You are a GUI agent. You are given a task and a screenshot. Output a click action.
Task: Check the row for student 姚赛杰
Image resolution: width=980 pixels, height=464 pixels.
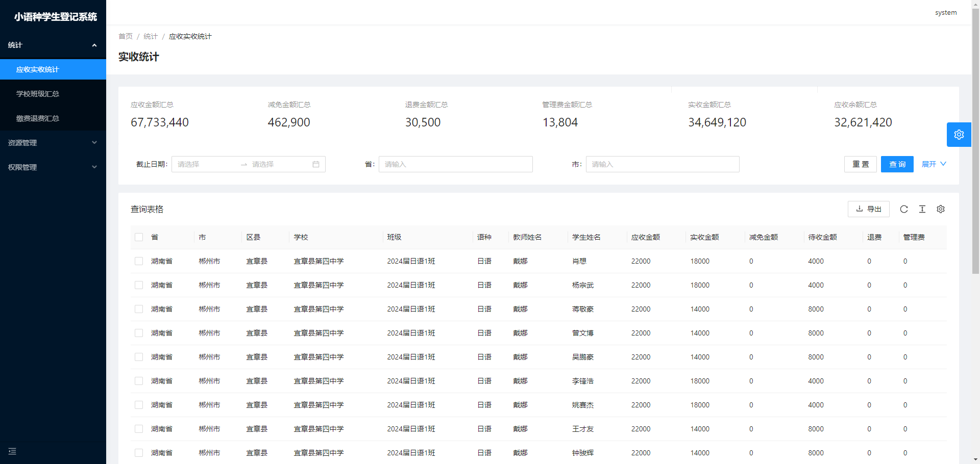(139, 405)
